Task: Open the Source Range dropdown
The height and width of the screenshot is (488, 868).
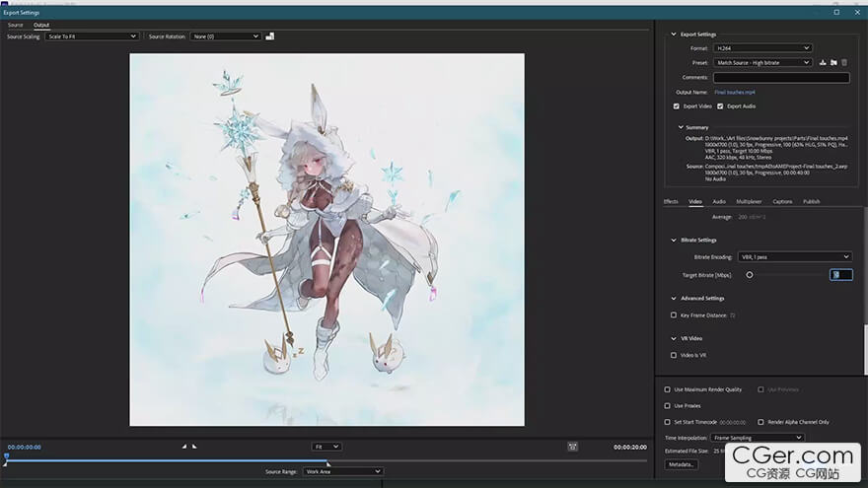Action: [342, 471]
